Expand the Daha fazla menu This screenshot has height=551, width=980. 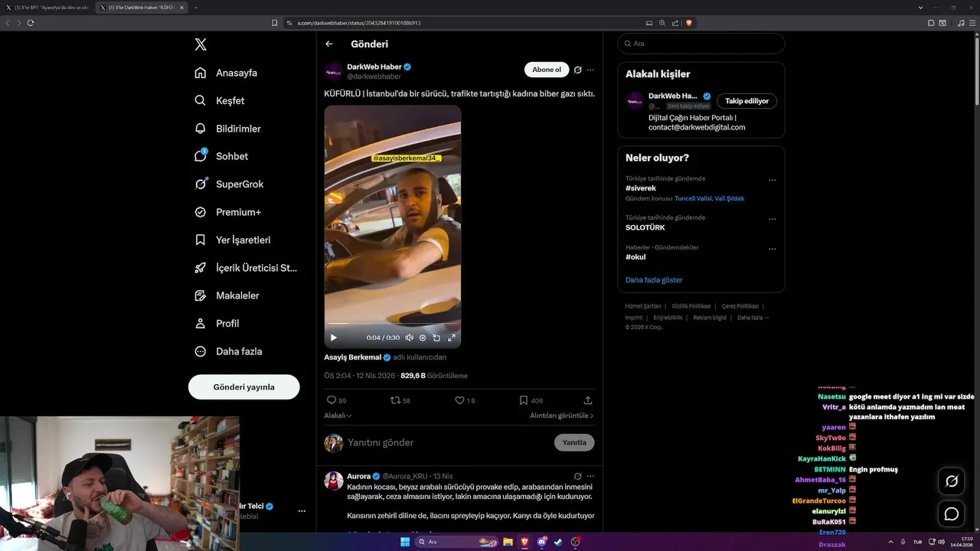pos(228,351)
